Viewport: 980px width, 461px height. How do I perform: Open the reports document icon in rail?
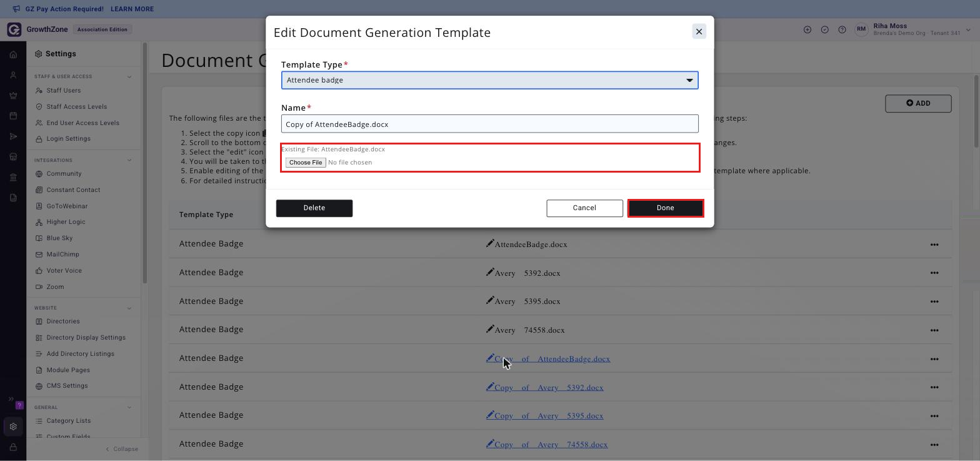(13, 198)
